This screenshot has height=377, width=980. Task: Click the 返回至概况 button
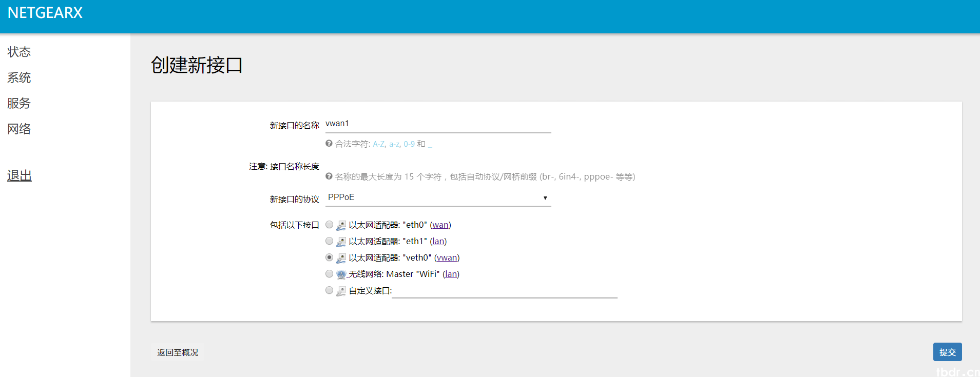pos(178,352)
